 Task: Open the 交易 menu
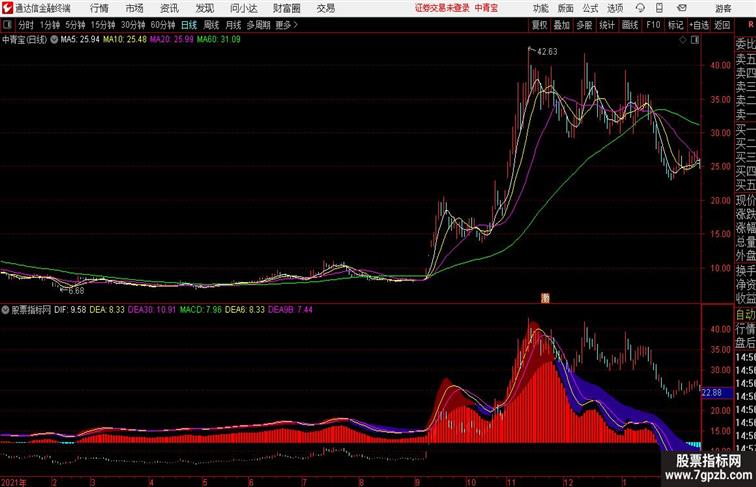326,8
